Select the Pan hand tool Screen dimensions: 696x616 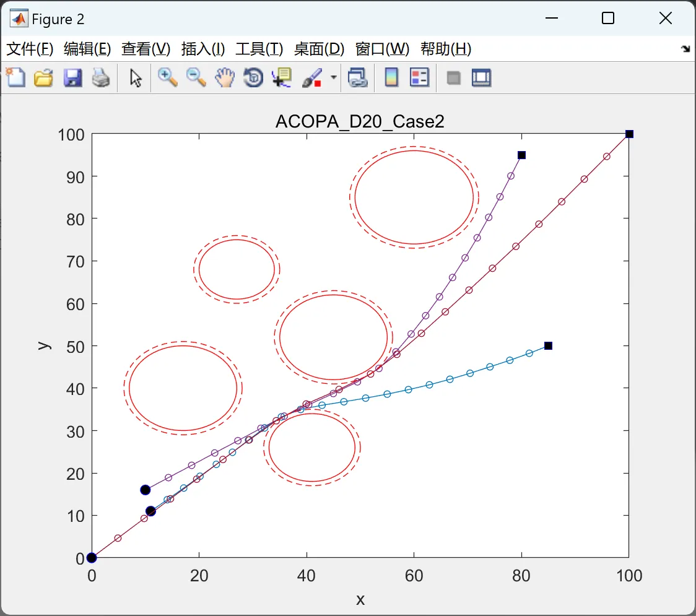(x=225, y=77)
